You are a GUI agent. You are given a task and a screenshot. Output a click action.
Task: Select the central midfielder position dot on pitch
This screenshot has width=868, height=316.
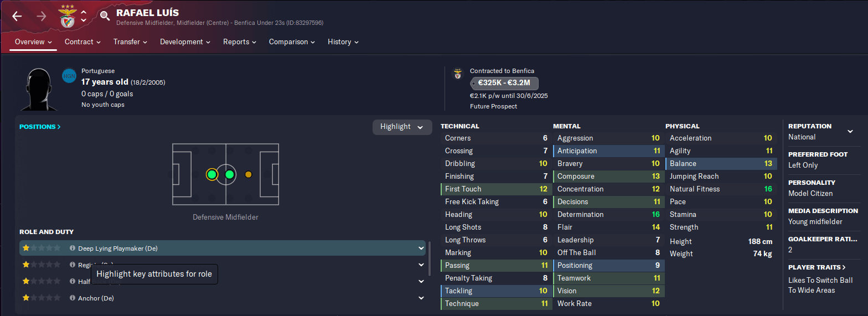(229, 174)
